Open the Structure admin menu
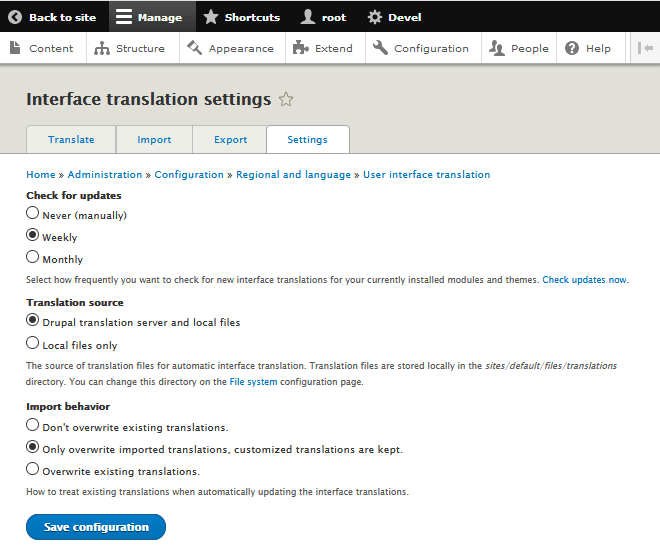The height and width of the screenshot is (550, 660). (x=133, y=48)
